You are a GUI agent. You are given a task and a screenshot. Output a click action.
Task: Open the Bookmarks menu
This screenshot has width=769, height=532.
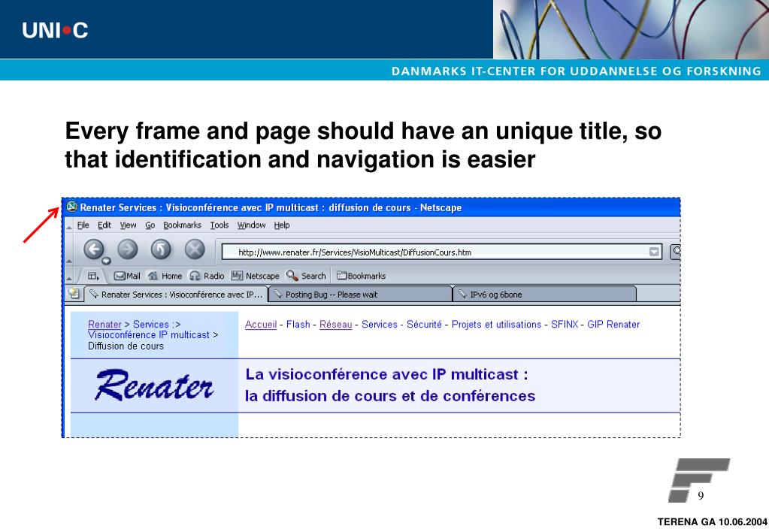(182, 225)
